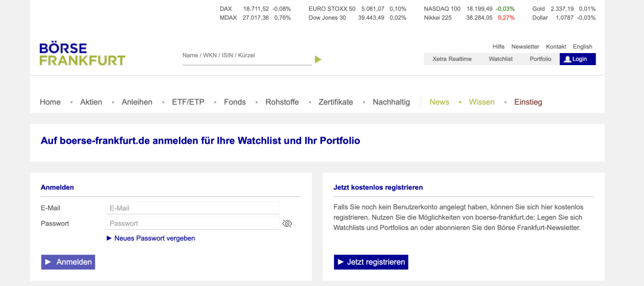Viewport: 644px width, 286px height.
Task: Click Neues Passwort vergeben link
Action: pos(154,238)
